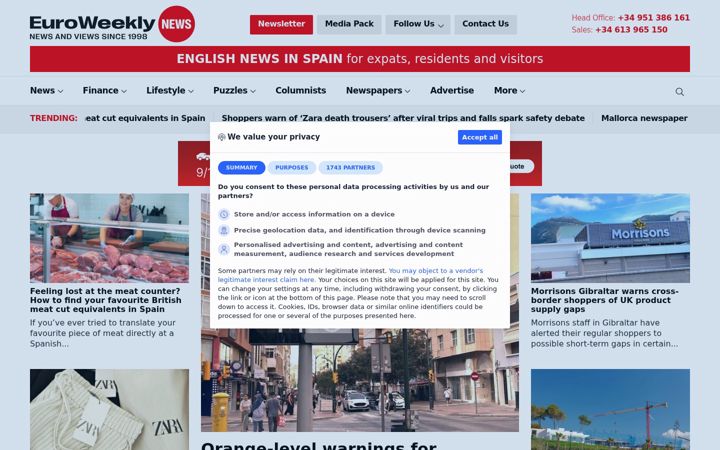Click the search magnifier icon
Viewport: 720px width, 450px height.
point(680,92)
